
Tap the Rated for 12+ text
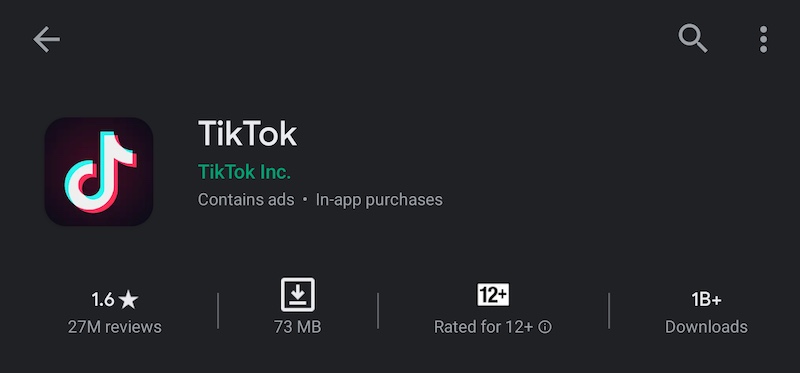pyautogui.click(x=483, y=327)
